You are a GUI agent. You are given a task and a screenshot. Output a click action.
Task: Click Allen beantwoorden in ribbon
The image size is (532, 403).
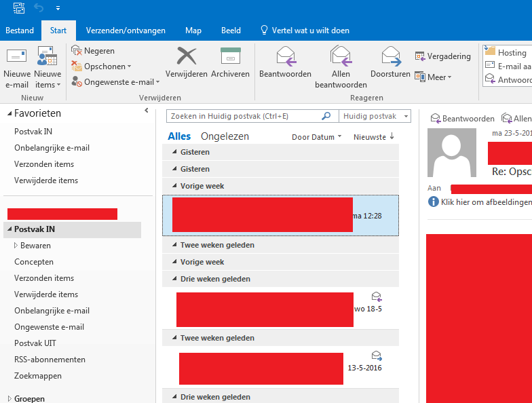click(341, 57)
